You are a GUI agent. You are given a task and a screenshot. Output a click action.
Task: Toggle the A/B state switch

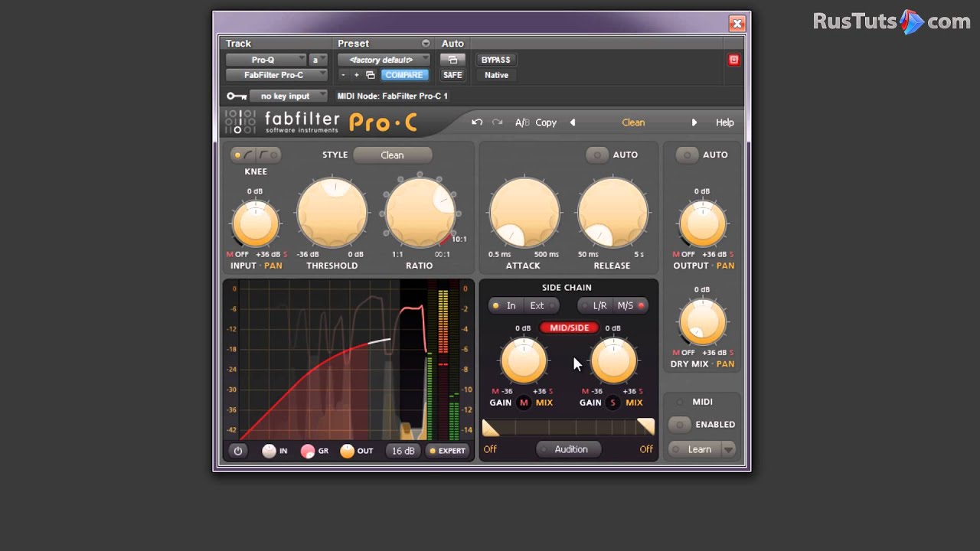pyautogui.click(x=522, y=122)
